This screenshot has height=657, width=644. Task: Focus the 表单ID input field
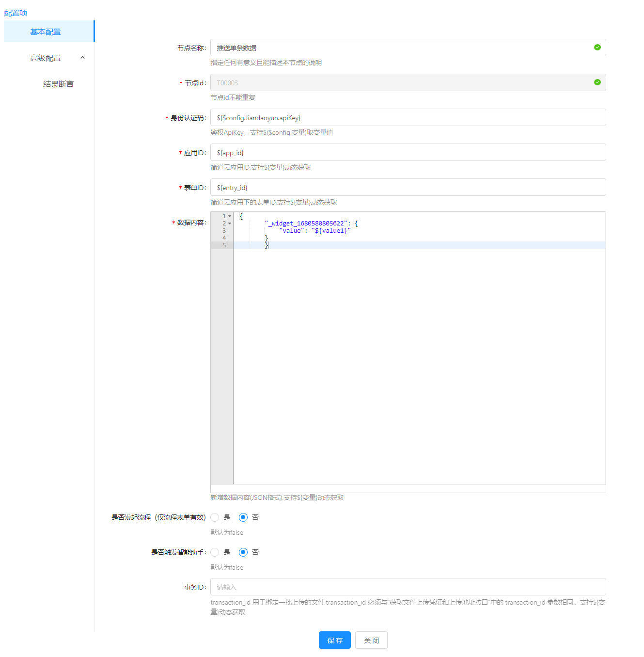tap(408, 187)
